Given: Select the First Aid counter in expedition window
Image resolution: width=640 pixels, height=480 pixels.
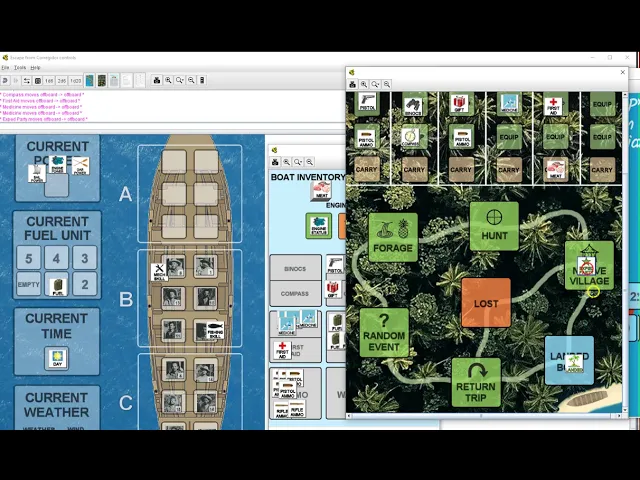Looking at the screenshot, I should (553, 106).
